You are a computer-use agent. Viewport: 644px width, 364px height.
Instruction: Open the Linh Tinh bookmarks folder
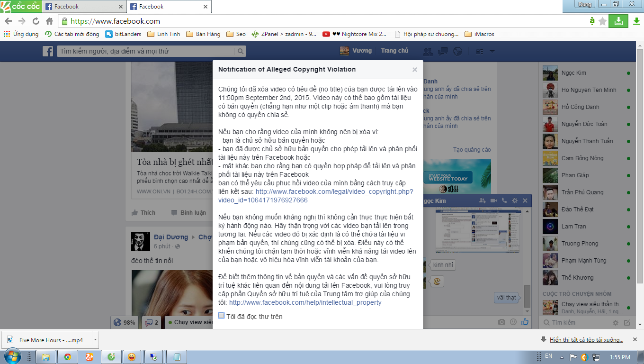click(x=164, y=34)
